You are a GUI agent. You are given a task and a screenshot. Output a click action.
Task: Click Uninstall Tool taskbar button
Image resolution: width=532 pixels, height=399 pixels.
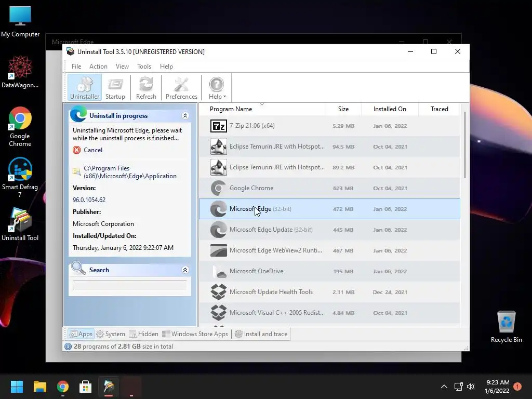click(x=109, y=387)
